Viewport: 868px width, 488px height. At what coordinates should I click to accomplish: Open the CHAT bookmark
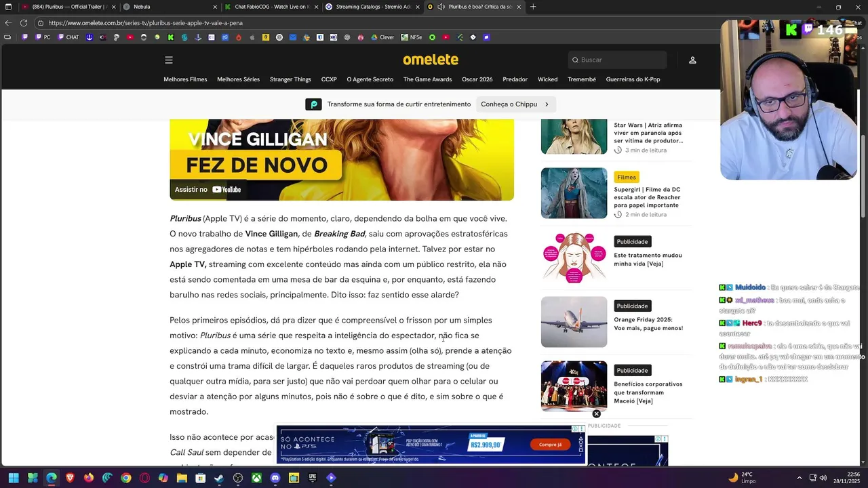[68, 37]
